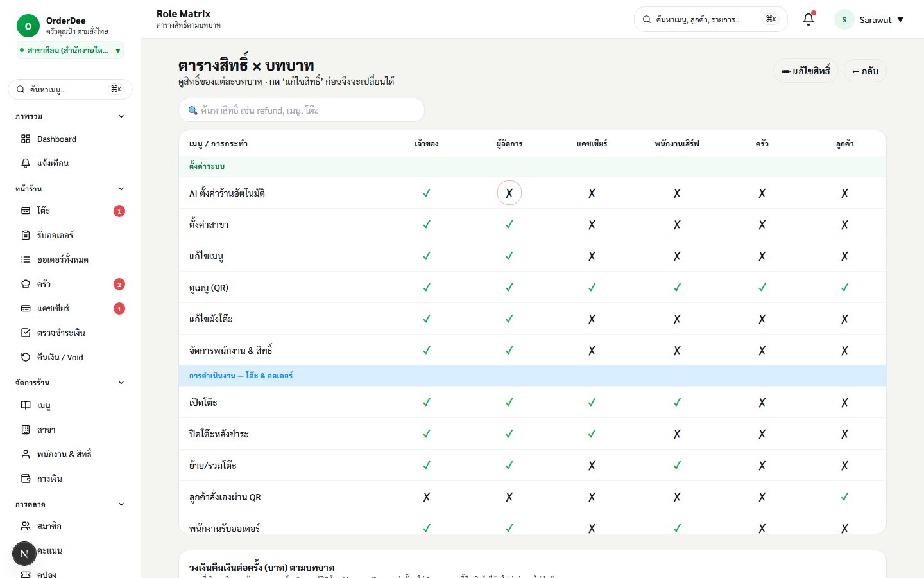Collapse the หน้าร้าน sidebar section
This screenshot has height=578, width=924.
121,189
